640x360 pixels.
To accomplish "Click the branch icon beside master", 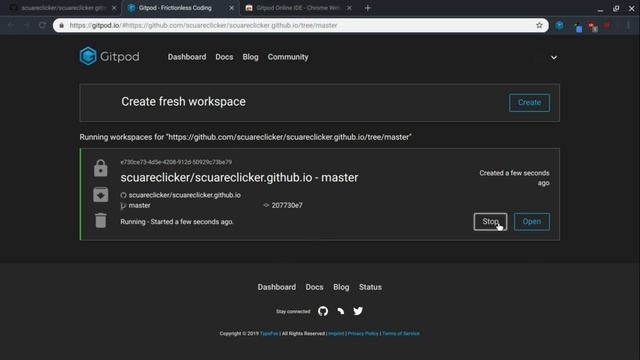I will pos(123,206).
